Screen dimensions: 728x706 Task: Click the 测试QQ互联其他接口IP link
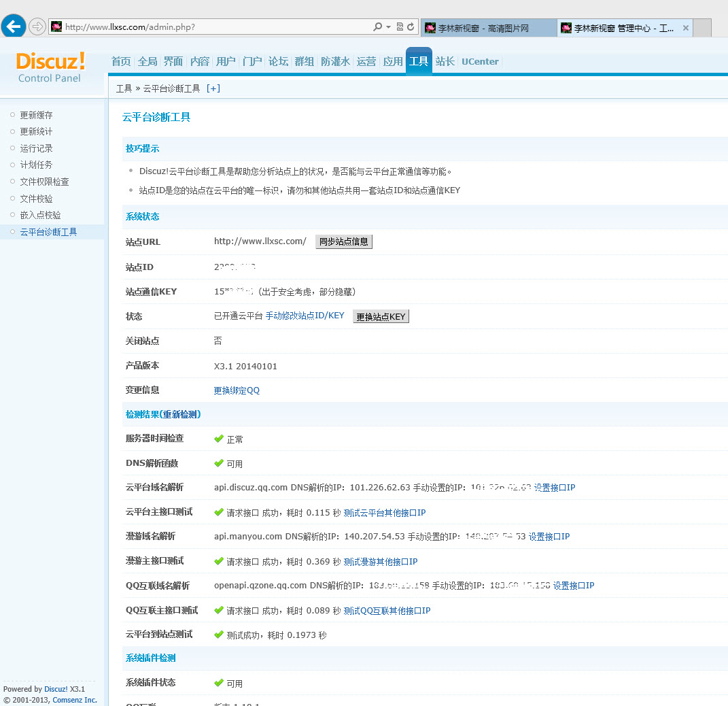(x=387, y=610)
